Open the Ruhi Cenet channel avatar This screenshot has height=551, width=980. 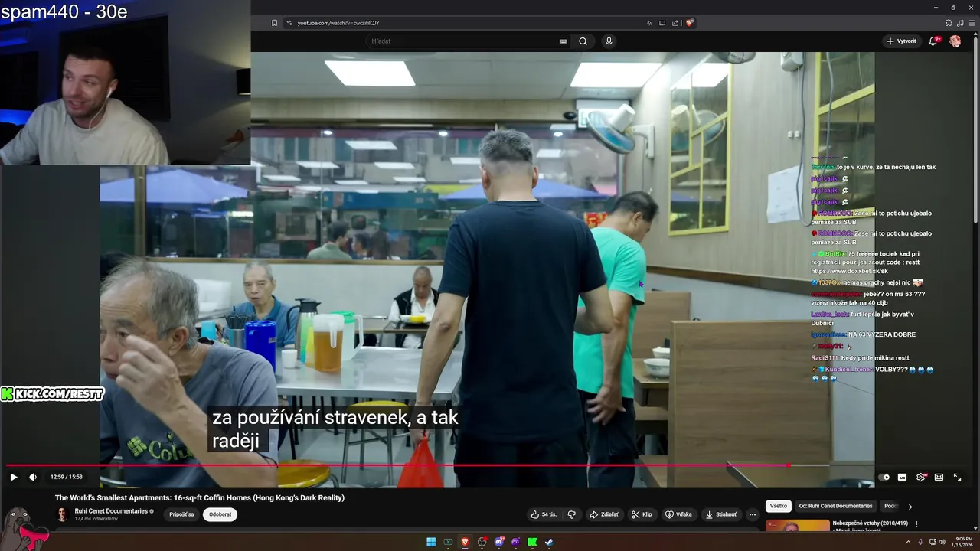(x=62, y=514)
